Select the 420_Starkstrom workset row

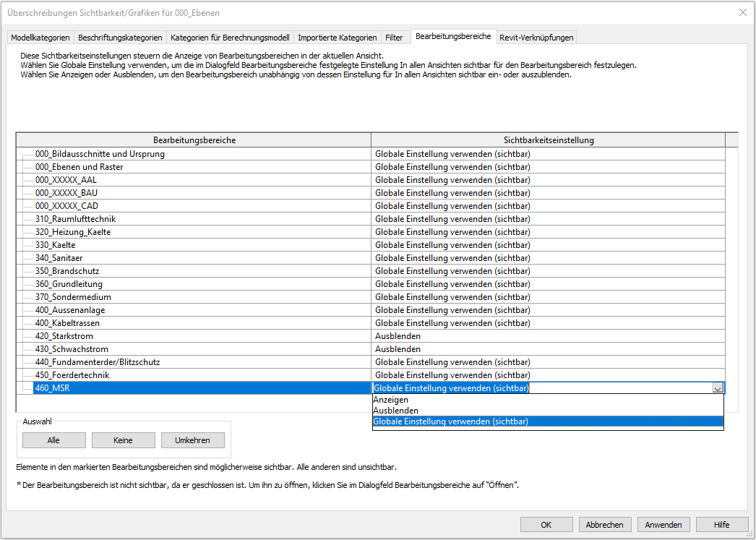coord(64,336)
